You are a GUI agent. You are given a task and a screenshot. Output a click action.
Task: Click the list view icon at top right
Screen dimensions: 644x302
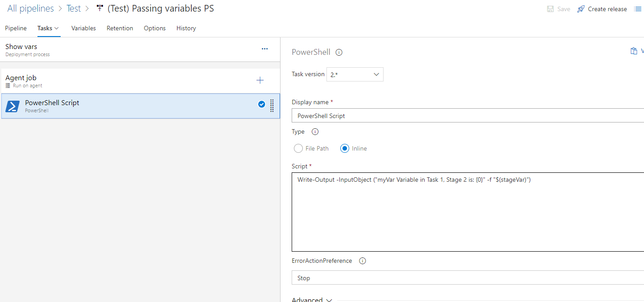tap(638, 9)
